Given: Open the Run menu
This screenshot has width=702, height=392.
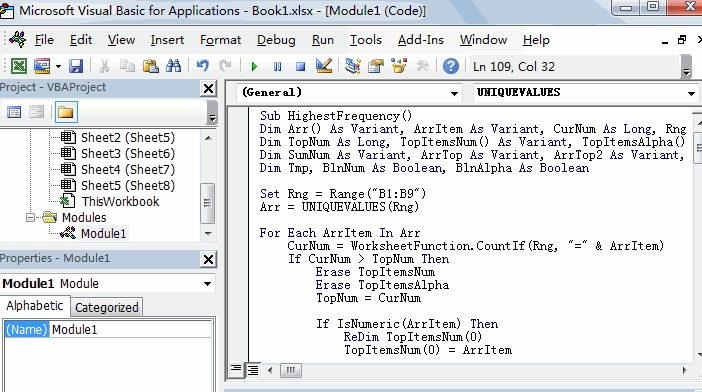Looking at the screenshot, I should tap(323, 40).
